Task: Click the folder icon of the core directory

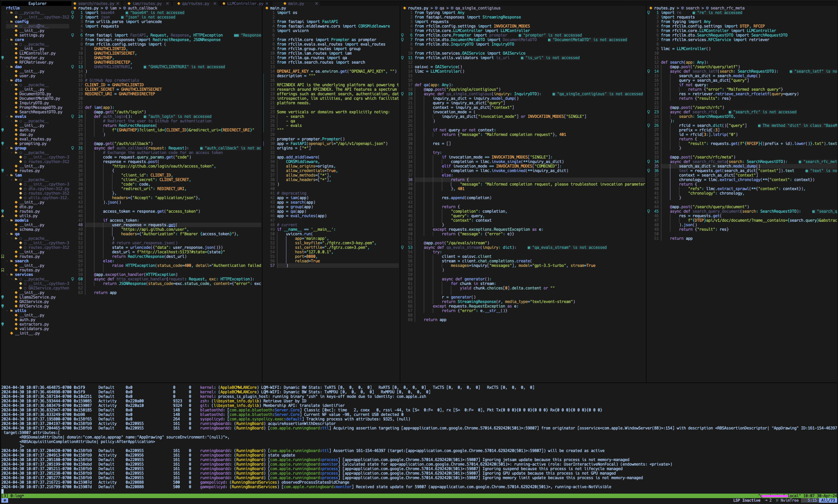Action: click(11, 39)
